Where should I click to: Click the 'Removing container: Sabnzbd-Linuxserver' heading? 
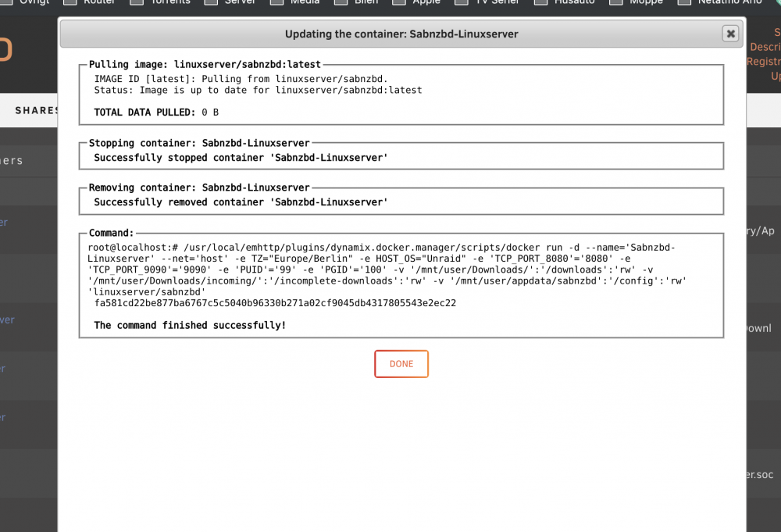point(199,187)
